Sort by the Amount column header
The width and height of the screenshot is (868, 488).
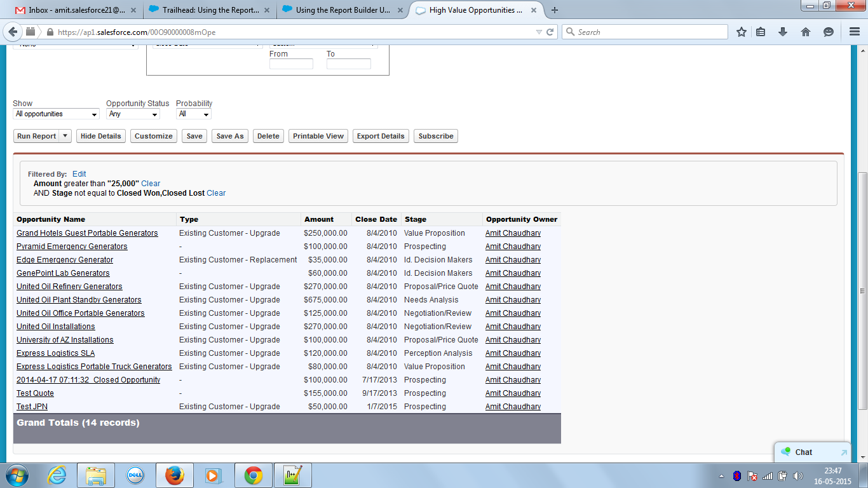tap(319, 219)
